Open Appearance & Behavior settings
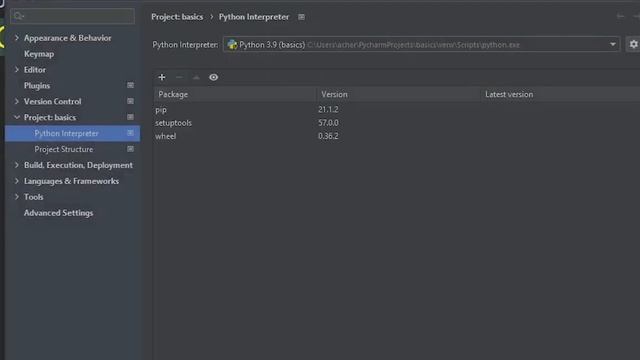The width and height of the screenshot is (640, 360). (x=67, y=38)
